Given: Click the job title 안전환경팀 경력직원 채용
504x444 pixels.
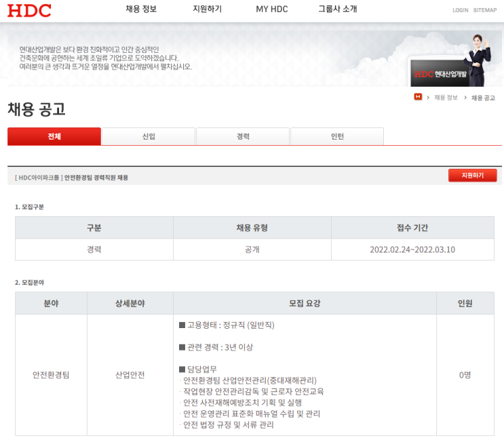Looking at the screenshot, I should tap(96, 178).
